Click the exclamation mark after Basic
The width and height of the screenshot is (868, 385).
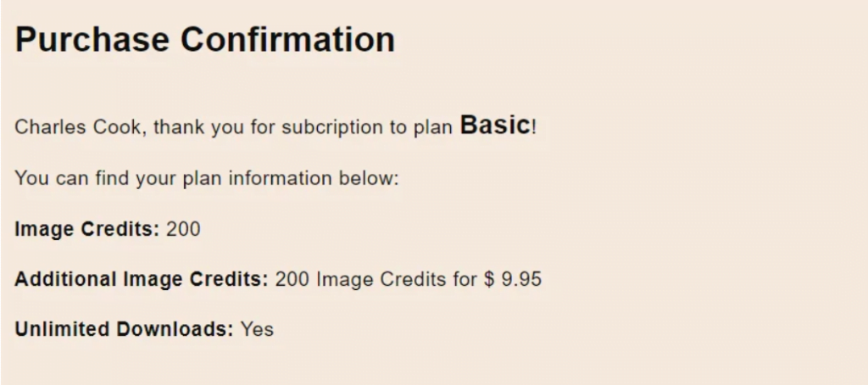tap(534, 127)
